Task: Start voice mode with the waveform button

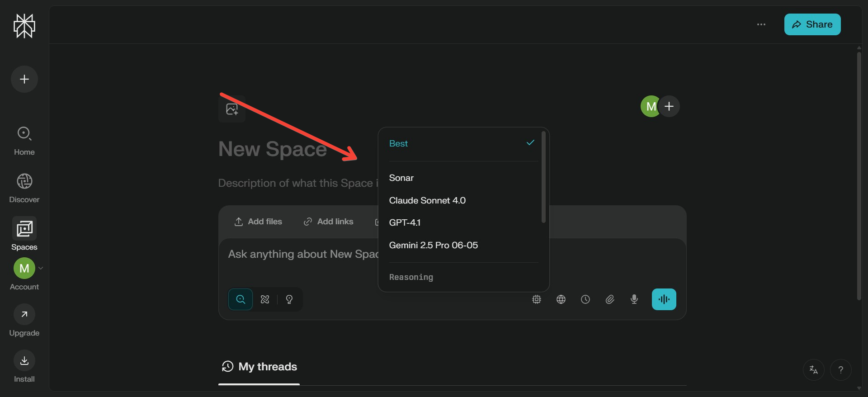Action: pyautogui.click(x=664, y=299)
